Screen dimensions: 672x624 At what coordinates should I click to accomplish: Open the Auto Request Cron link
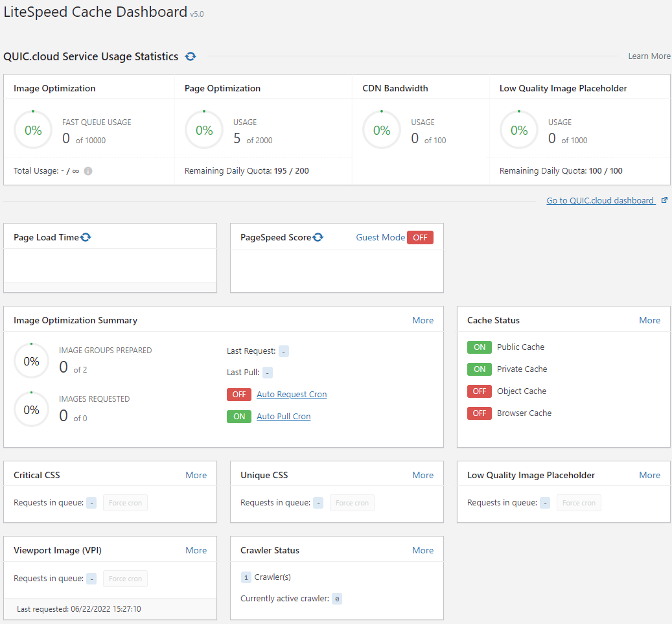292,394
